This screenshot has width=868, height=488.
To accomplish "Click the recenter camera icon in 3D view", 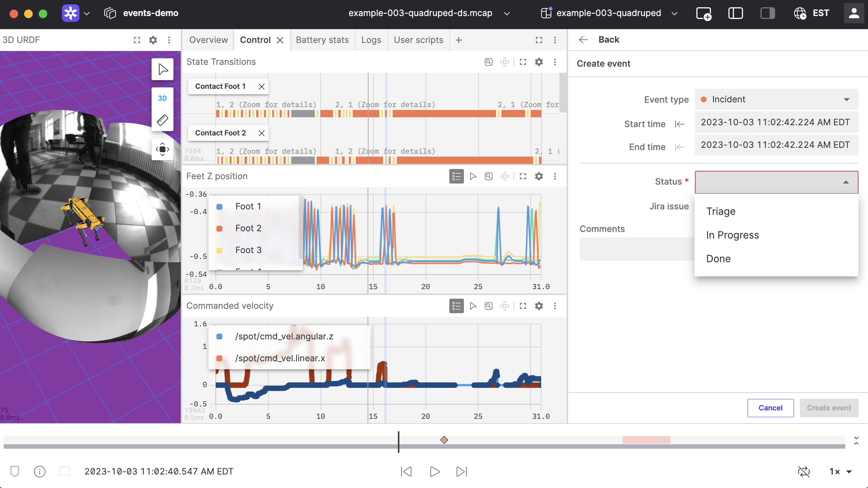I will [x=163, y=149].
